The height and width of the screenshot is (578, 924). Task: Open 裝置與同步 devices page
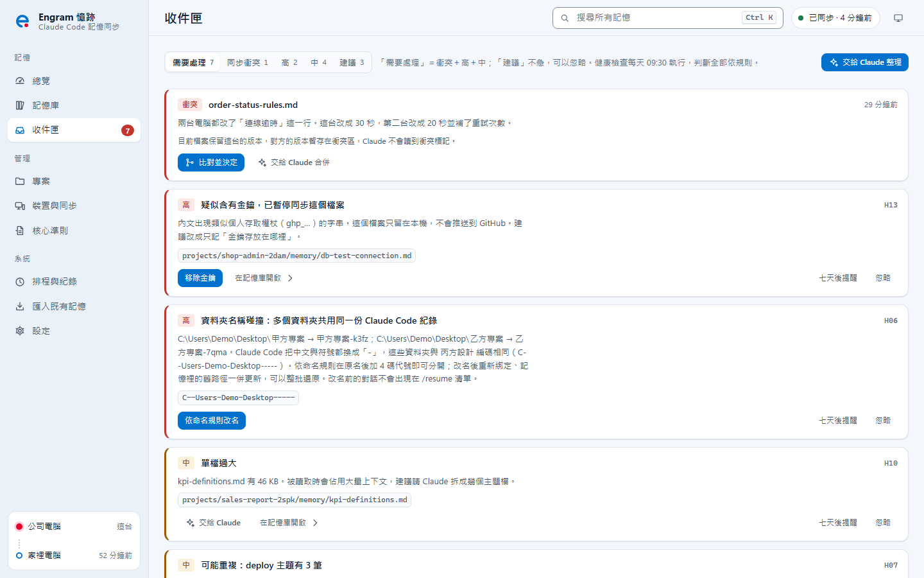click(74, 206)
